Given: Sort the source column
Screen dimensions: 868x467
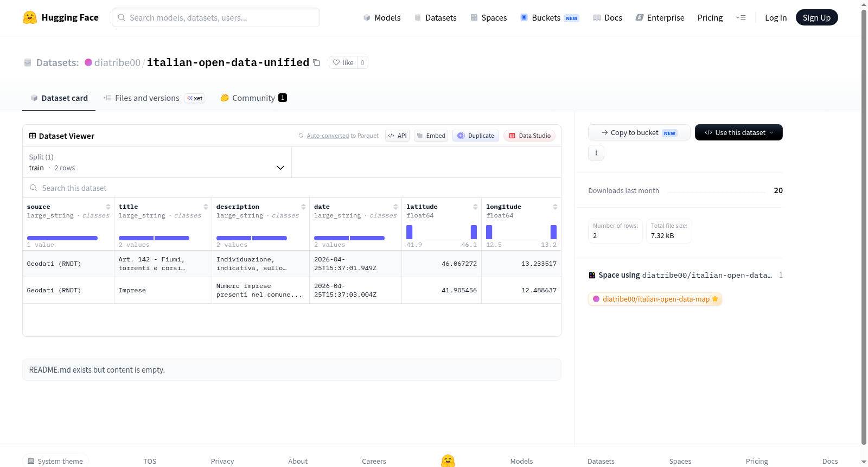Looking at the screenshot, I should [108, 207].
